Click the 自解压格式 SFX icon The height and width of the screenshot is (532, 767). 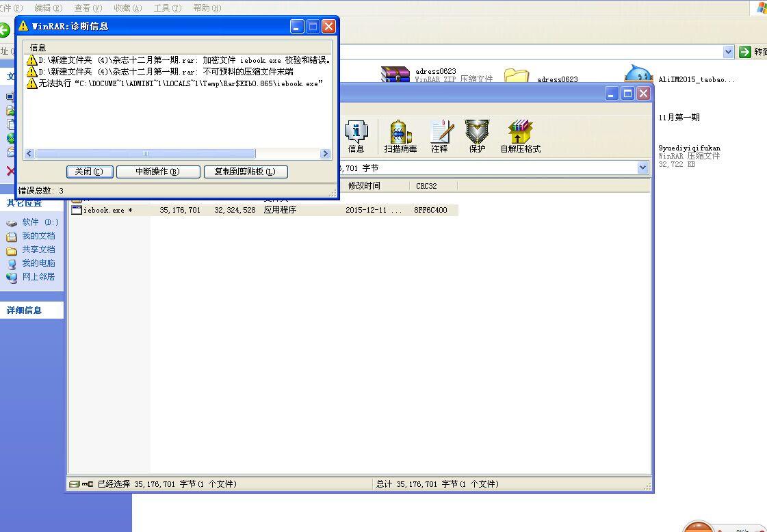[x=521, y=136]
